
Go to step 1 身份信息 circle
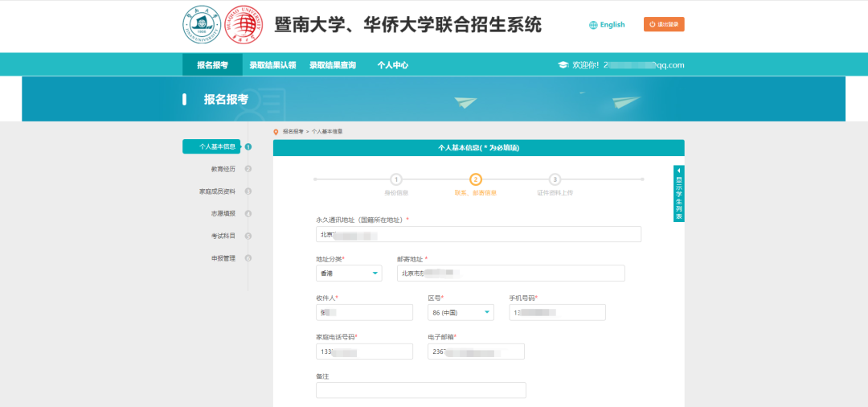point(395,179)
